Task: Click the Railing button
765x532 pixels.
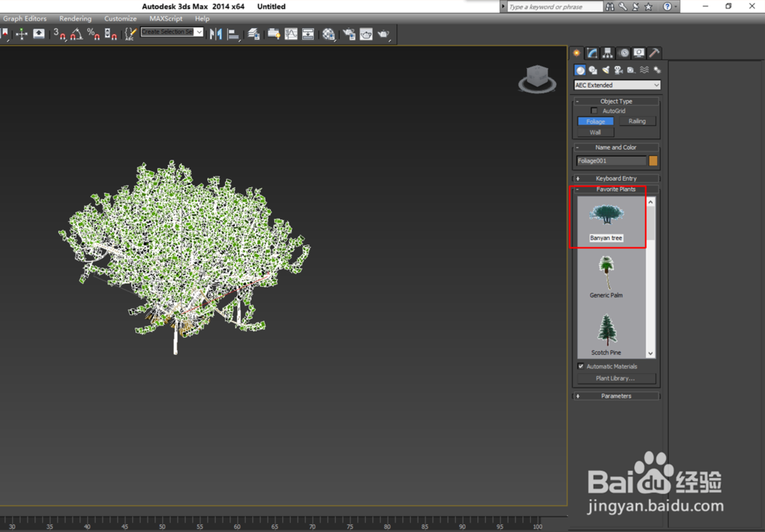Action: tap(637, 121)
